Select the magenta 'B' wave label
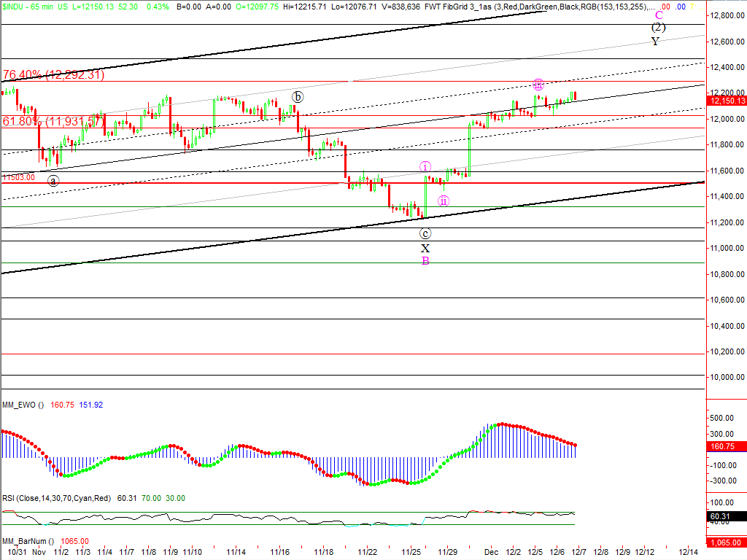747x560 pixels. coord(425,261)
